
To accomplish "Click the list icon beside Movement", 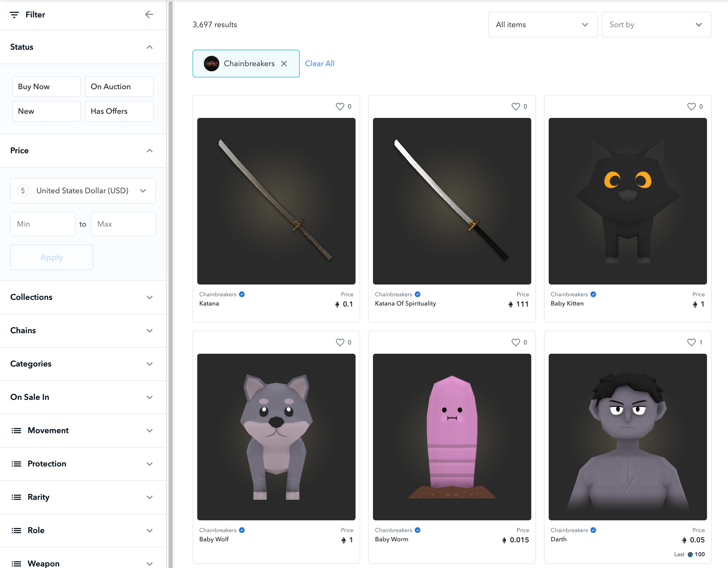I will 16,431.
